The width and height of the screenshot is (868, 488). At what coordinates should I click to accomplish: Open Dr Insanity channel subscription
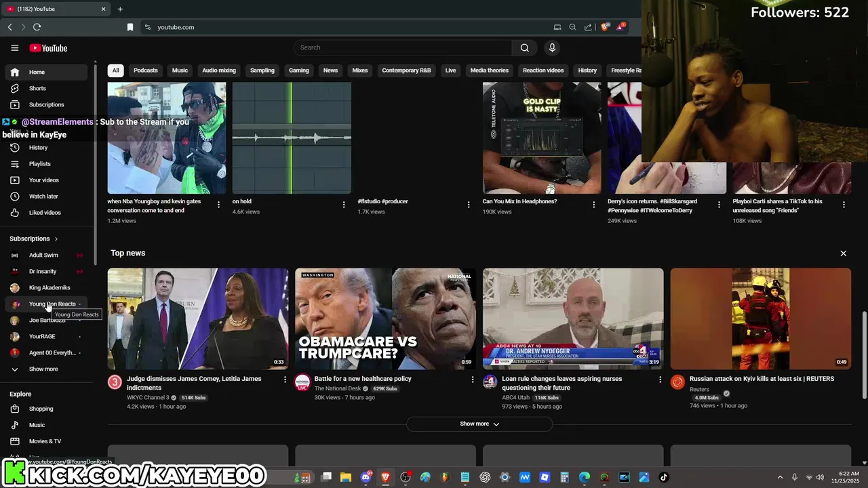[46, 271]
